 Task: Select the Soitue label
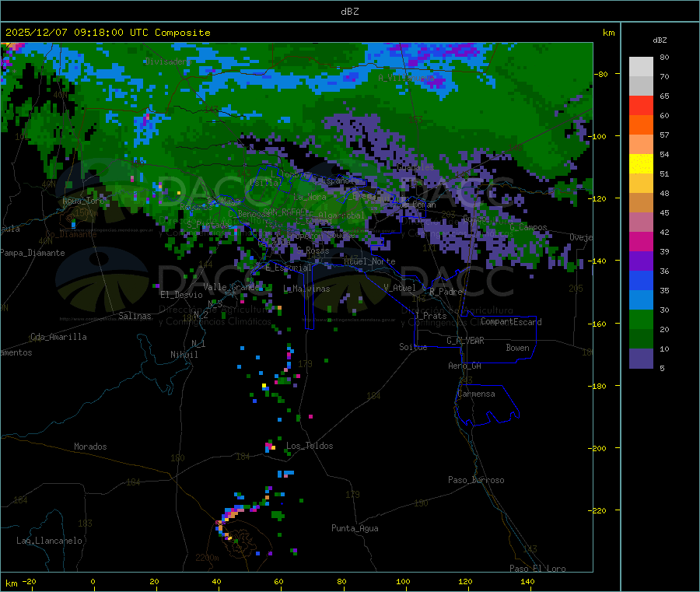tap(413, 347)
